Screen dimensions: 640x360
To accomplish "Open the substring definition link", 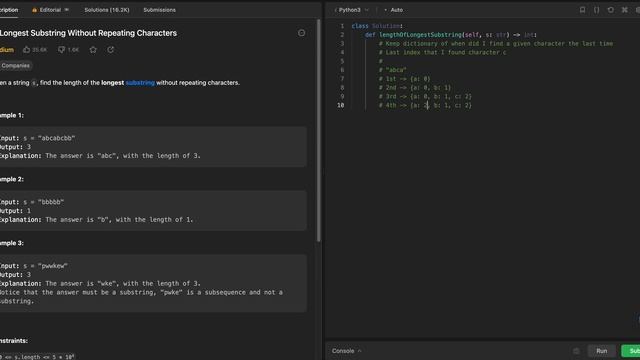I will point(140,82).
